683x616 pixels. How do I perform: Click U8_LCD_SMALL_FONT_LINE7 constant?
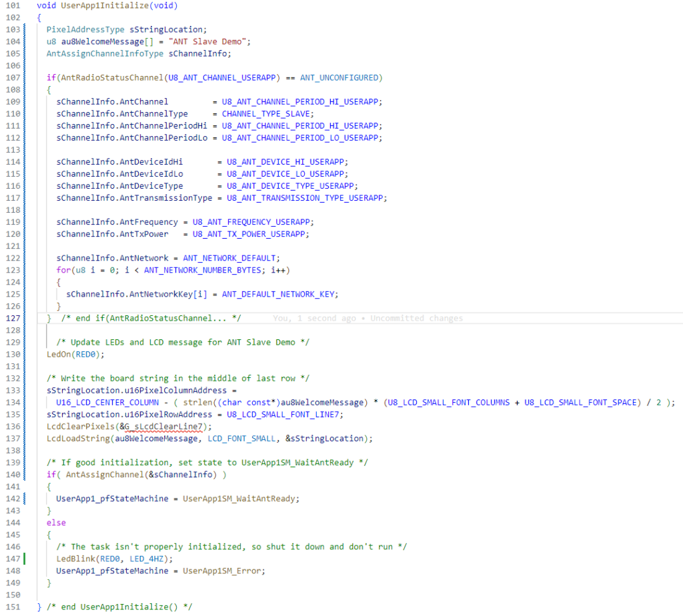[x=283, y=415]
